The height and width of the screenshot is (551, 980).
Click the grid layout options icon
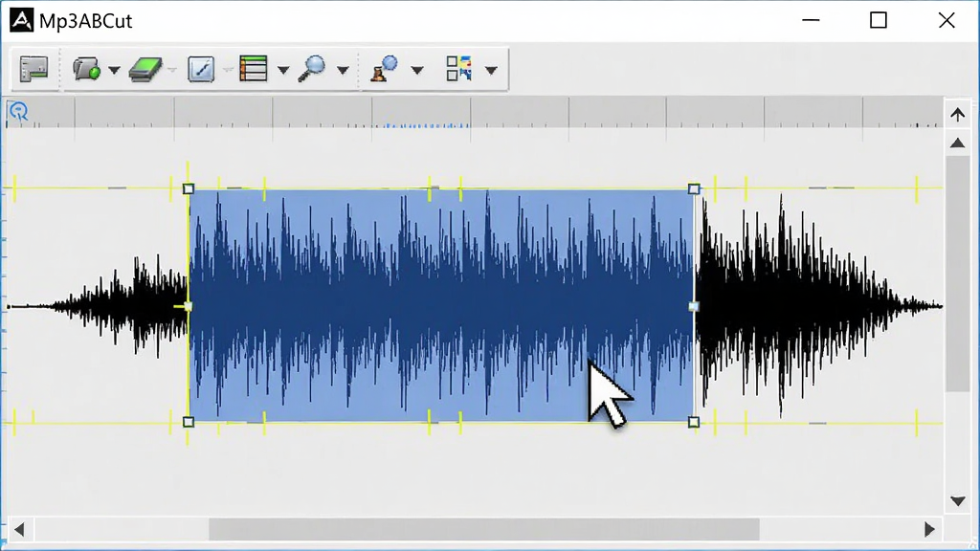[458, 69]
